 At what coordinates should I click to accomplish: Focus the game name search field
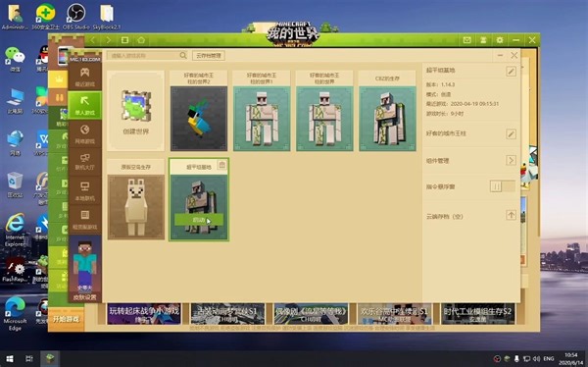coord(143,56)
